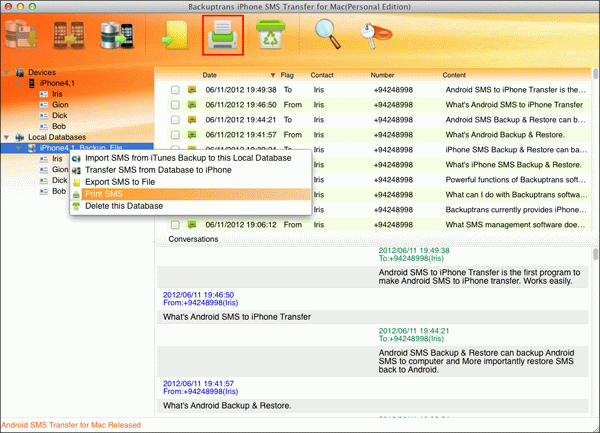Viewport: 600px width, 433px height.
Task: Click message text 'What's Android Backup & Restore.' in list
Action: point(505,135)
